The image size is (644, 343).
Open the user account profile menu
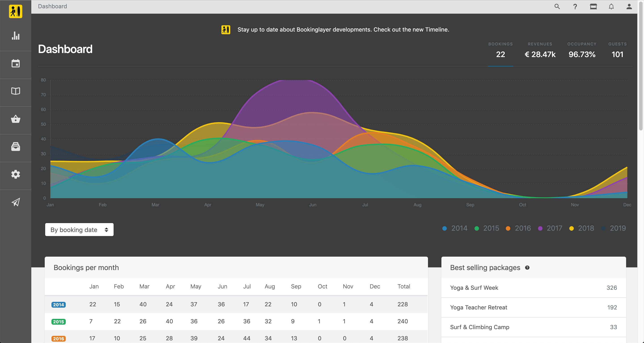coord(629,6)
